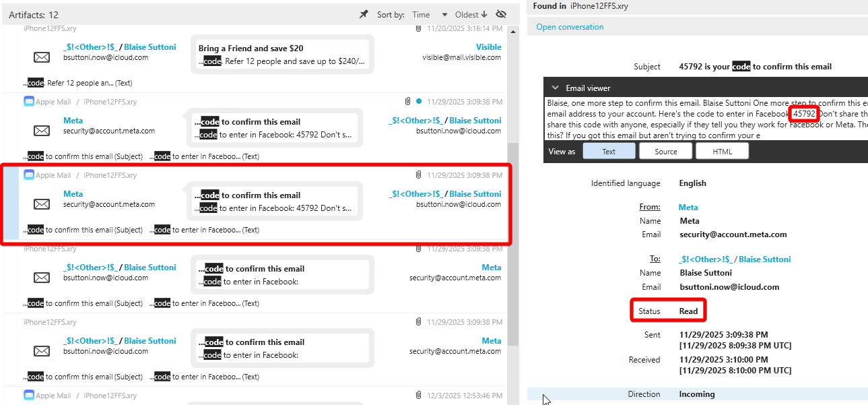Open the Visible sender link
Image resolution: width=868 pixels, height=405 pixels.
click(489, 47)
